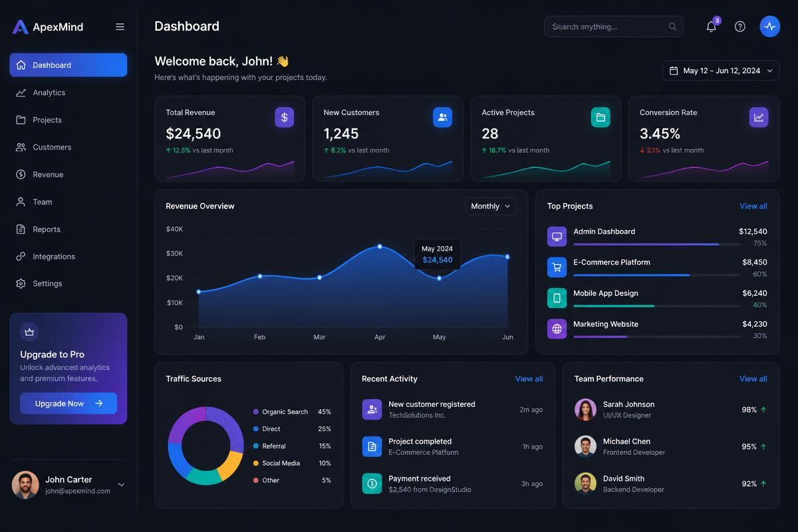This screenshot has height=532, width=798.
Task: Click the Apr data point on revenue chart
Action: coord(380,246)
